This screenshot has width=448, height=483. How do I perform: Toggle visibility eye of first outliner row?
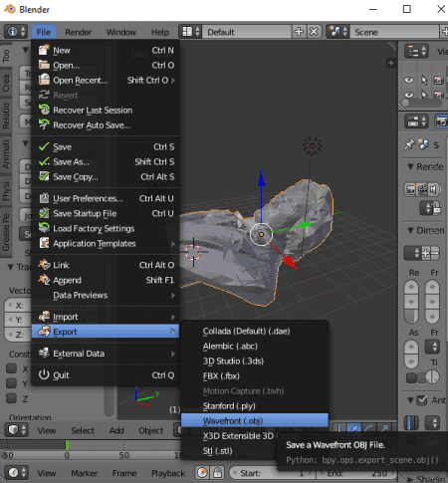409,80
